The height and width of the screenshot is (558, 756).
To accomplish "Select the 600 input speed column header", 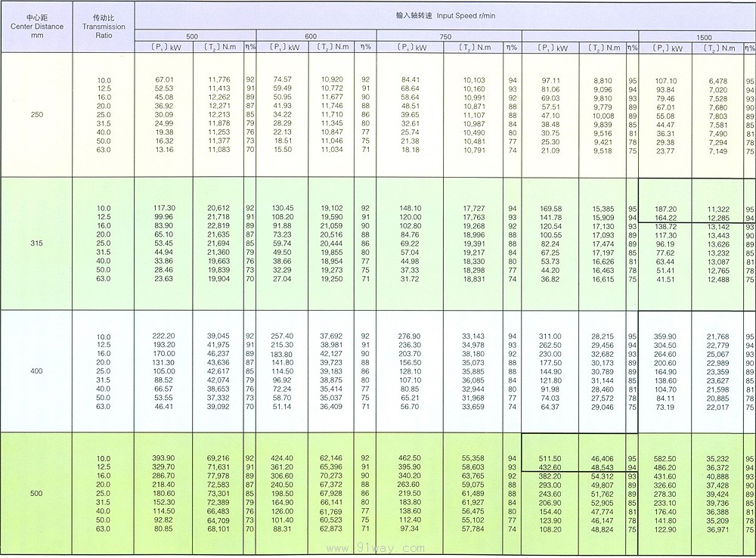I will pyautogui.click(x=311, y=36).
